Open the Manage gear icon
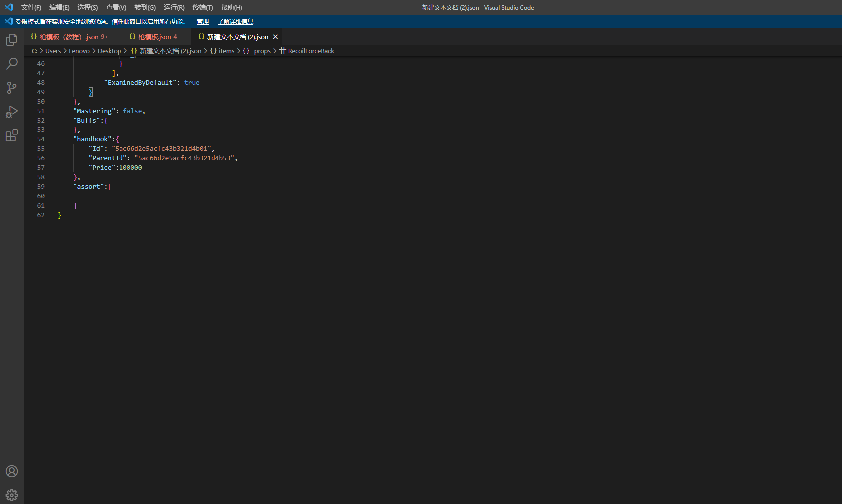 click(x=12, y=495)
